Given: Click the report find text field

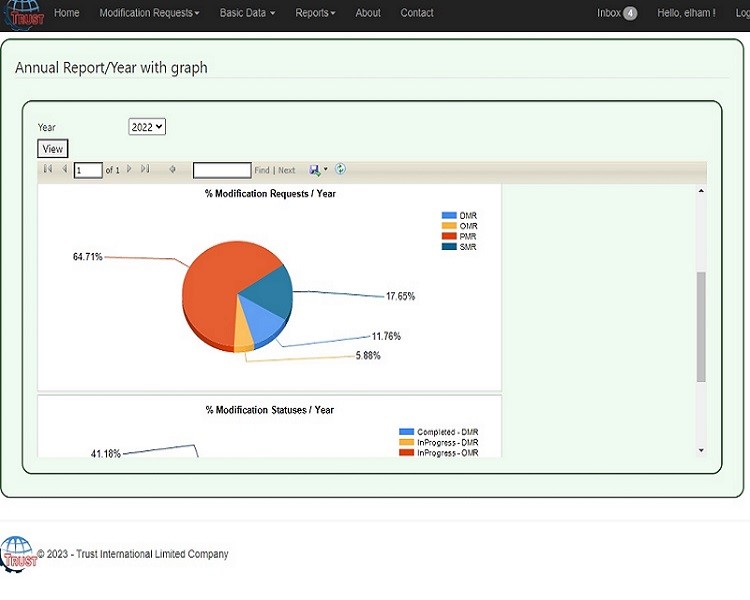Looking at the screenshot, I should coord(222,171).
